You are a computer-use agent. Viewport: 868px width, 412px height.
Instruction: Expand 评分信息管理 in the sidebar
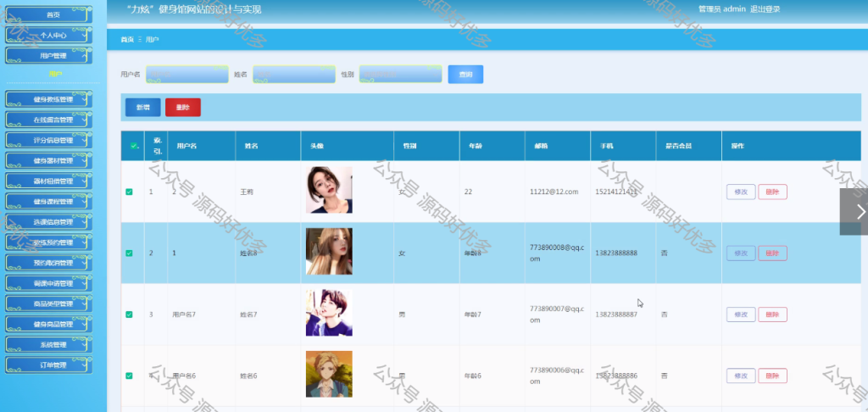point(48,140)
